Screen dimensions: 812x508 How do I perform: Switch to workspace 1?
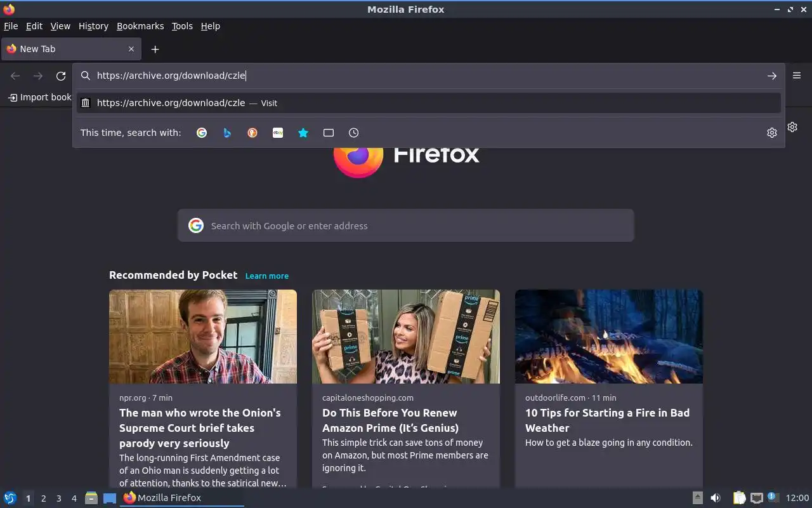[x=28, y=498]
